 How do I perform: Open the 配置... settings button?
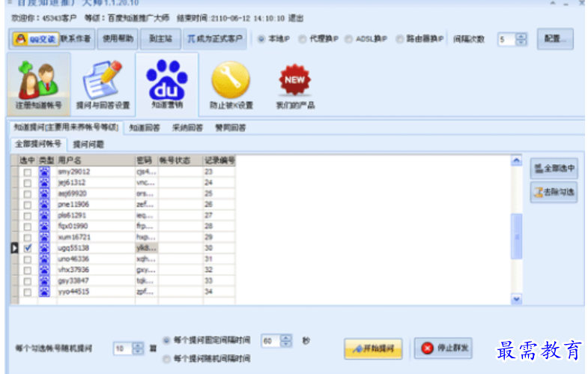[x=555, y=39]
